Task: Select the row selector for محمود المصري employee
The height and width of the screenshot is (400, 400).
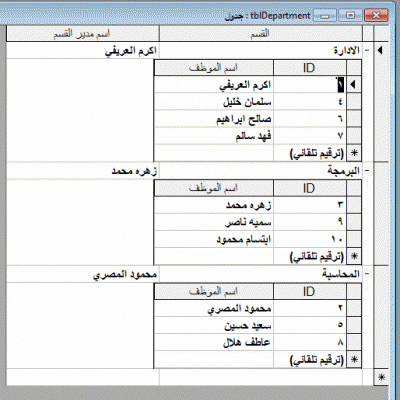Action: click(x=354, y=308)
